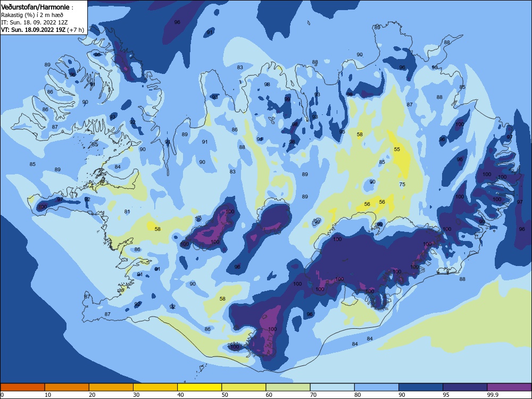Click the legend scale label 30

(136, 395)
